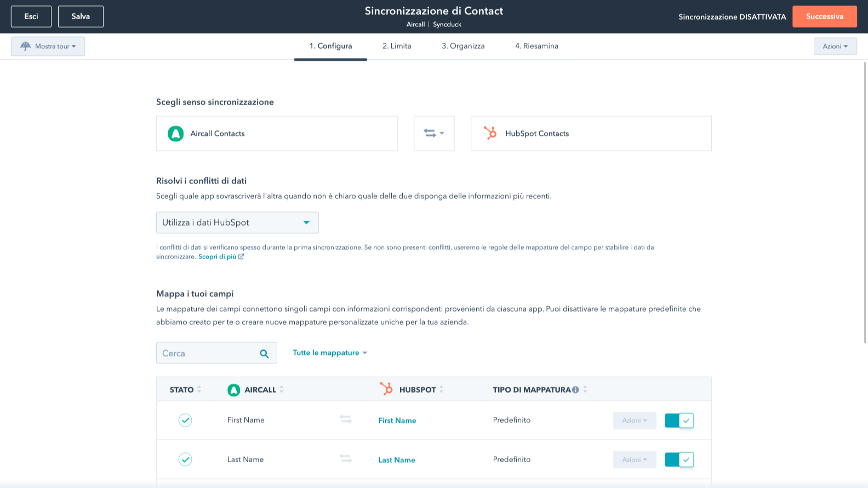Disable the Last Name mapping switch
Screen dimensions: 868x488
pyautogui.click(x=679, y=460)
